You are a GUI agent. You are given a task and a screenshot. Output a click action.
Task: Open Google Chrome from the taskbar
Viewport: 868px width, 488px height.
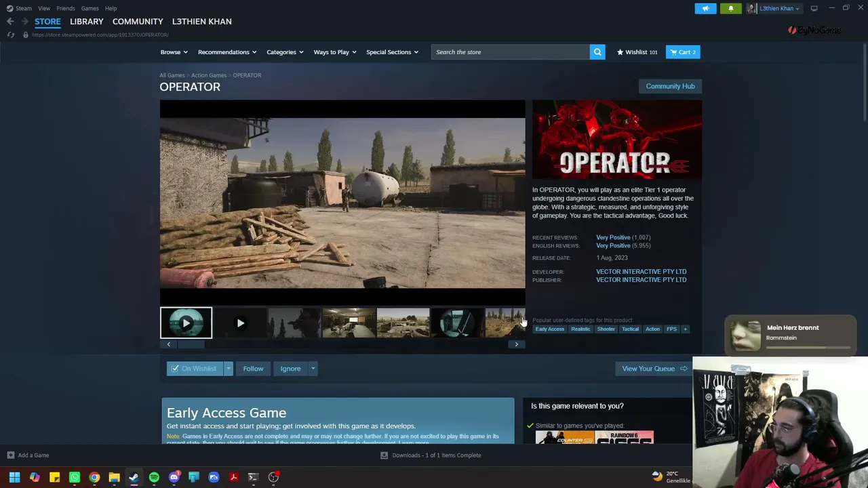tap(94, 477)
